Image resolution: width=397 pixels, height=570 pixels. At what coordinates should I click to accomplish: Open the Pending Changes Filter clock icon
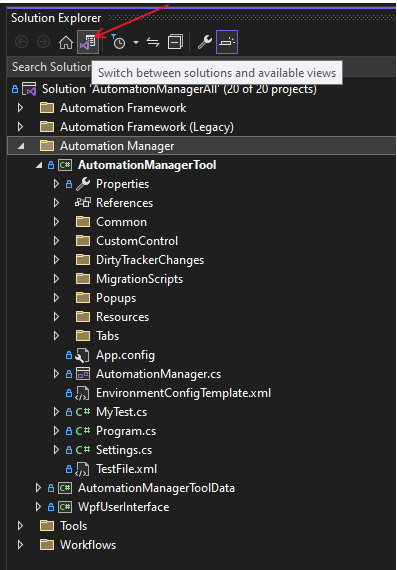click(x=118, y=42)
